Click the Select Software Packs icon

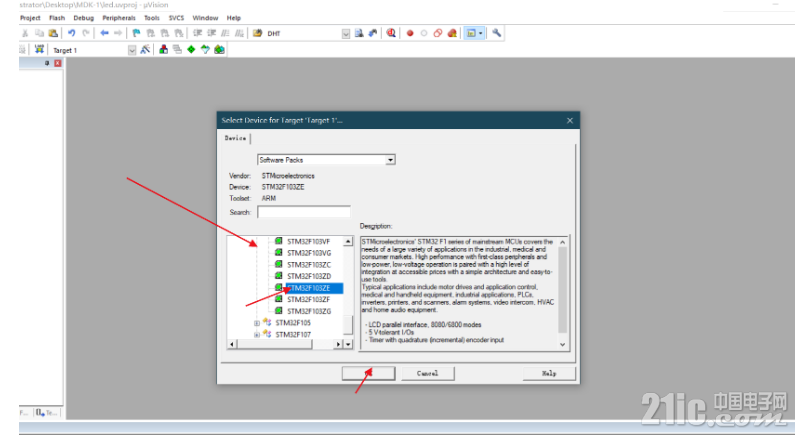coord(205,49)
